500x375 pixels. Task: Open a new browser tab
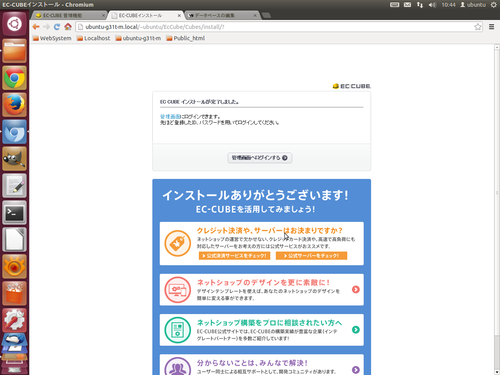click(x=266, y=15)
